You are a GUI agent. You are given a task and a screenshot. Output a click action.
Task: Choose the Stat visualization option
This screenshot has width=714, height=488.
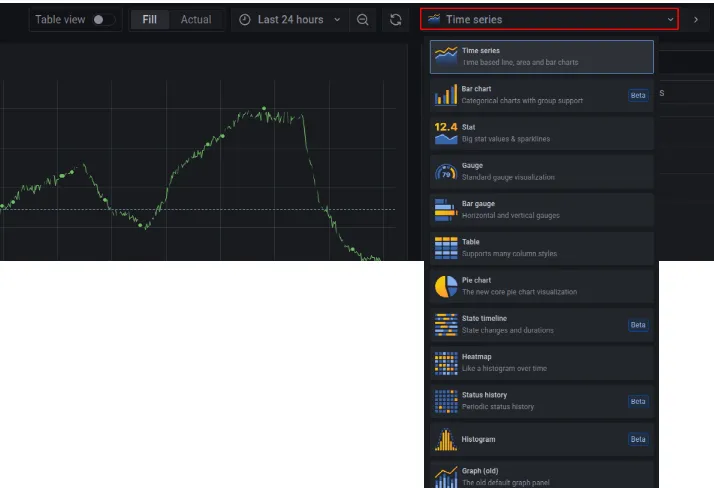coord(541,133)
